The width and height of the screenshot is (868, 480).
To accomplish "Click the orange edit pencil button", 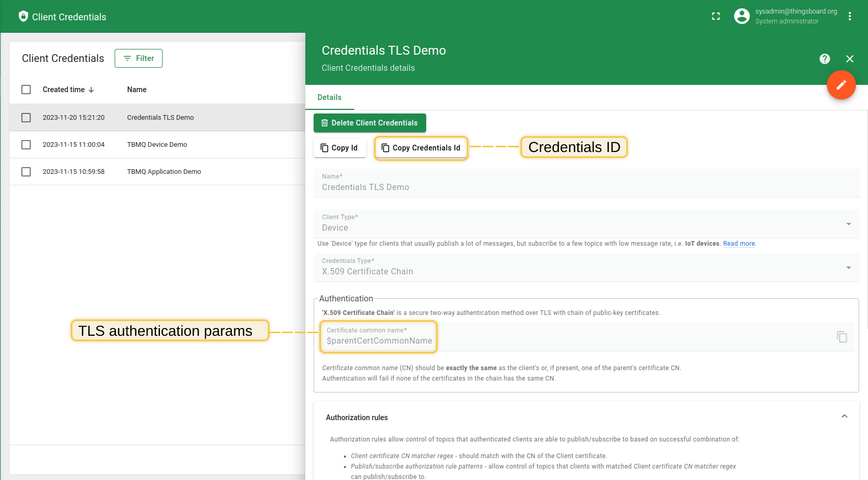I will [841, 85].
